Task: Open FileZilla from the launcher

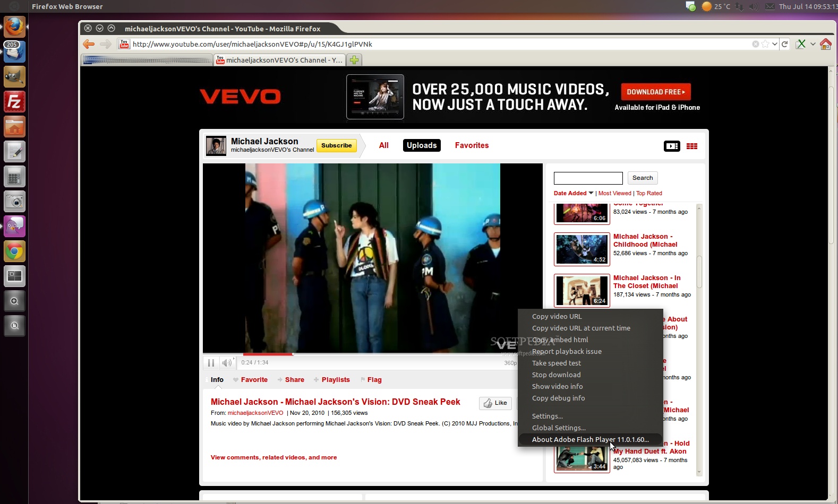Action: (x=14, y=102)
